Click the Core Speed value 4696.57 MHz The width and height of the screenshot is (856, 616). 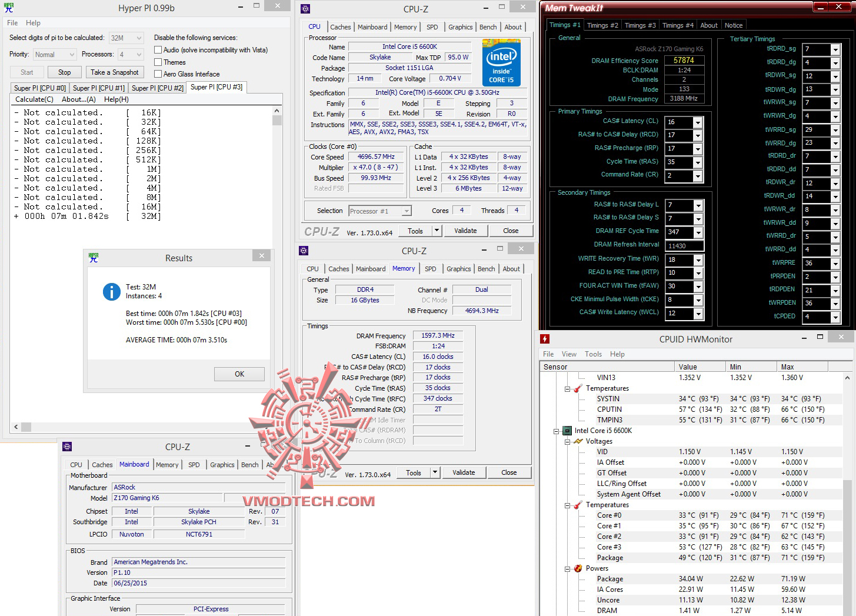(x=376, y=157)
